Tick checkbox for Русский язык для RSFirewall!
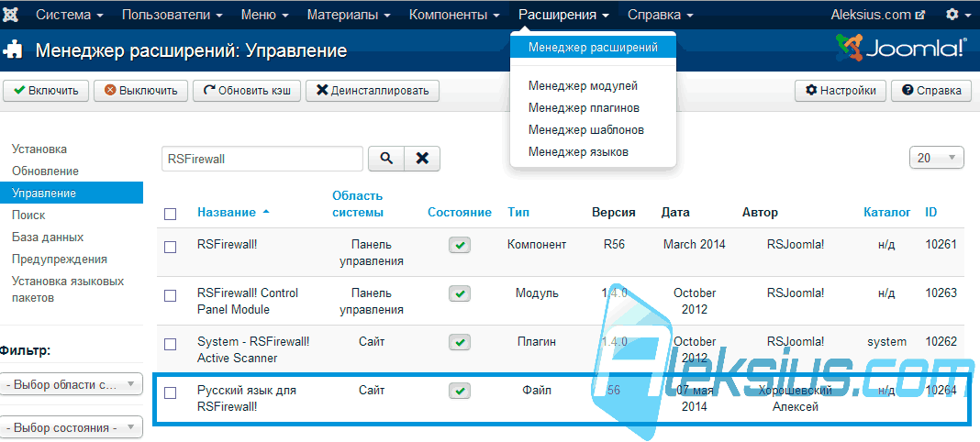This screenshot has height=442, width=980. pos(170,392)
